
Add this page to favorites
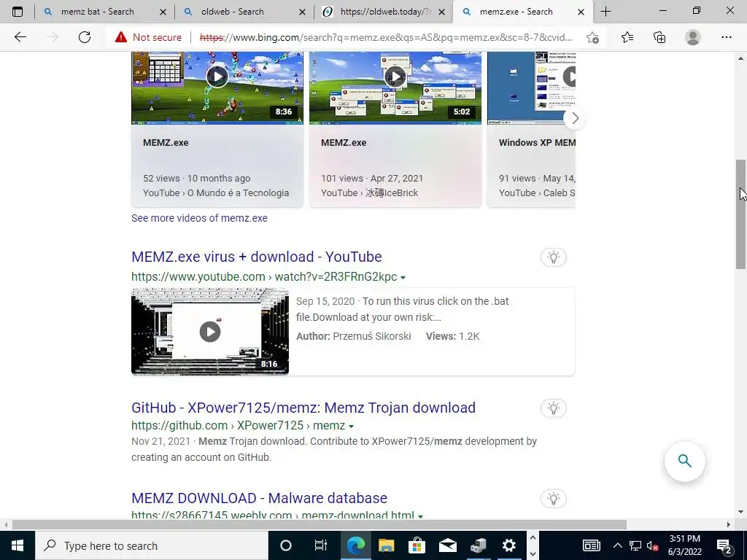(592, 37)
